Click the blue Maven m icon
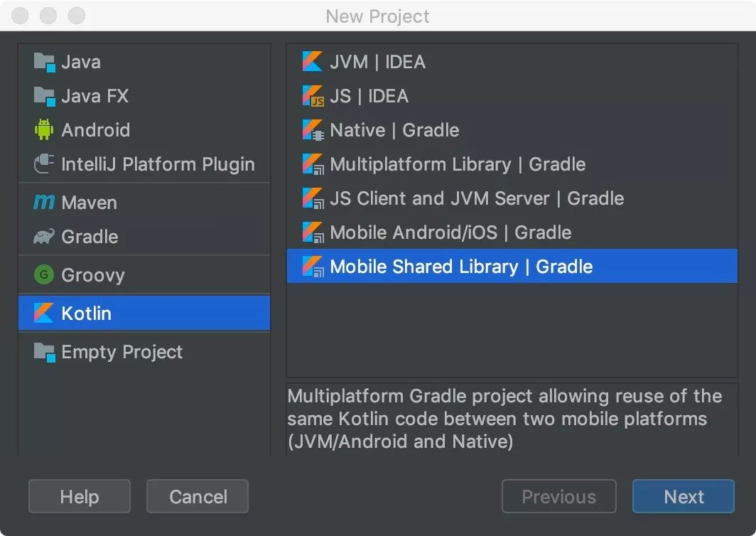The width and height of the screenshot is (756, 536). coord(44,202)
